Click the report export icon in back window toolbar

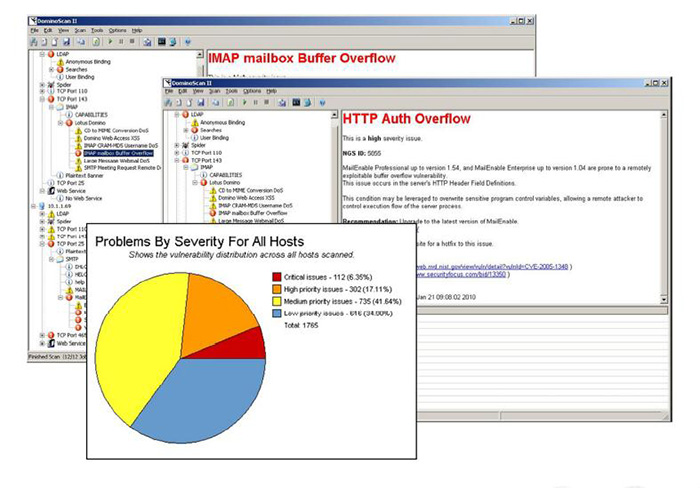click(147, 42)
